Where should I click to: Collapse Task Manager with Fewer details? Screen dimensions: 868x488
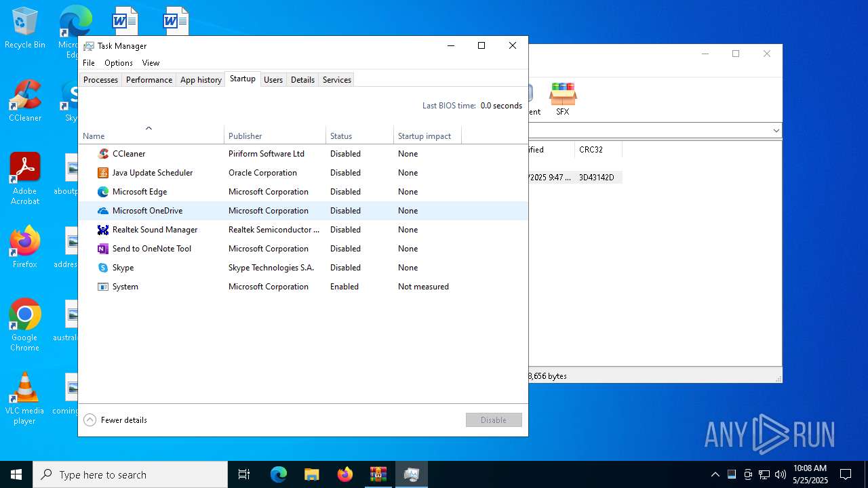115,420
